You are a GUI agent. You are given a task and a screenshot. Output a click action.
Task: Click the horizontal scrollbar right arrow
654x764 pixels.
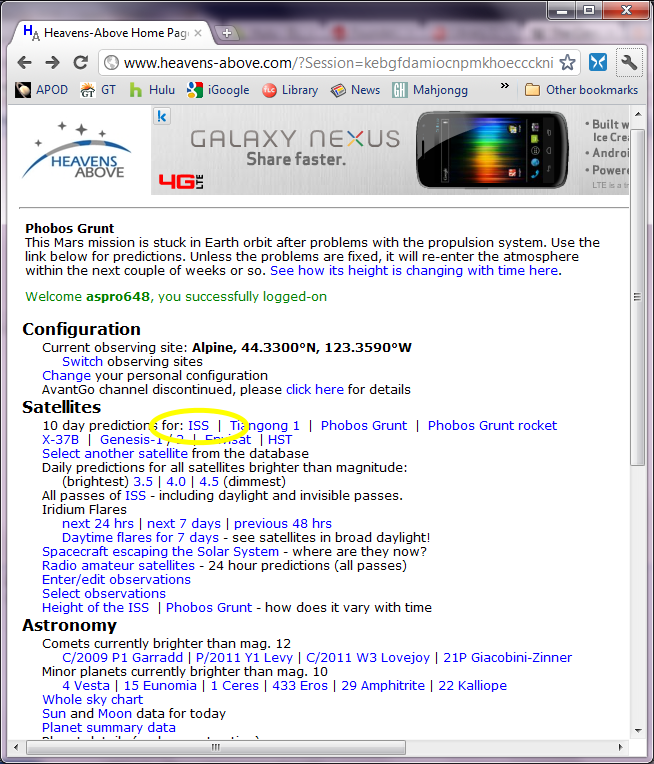click(620, 747)
